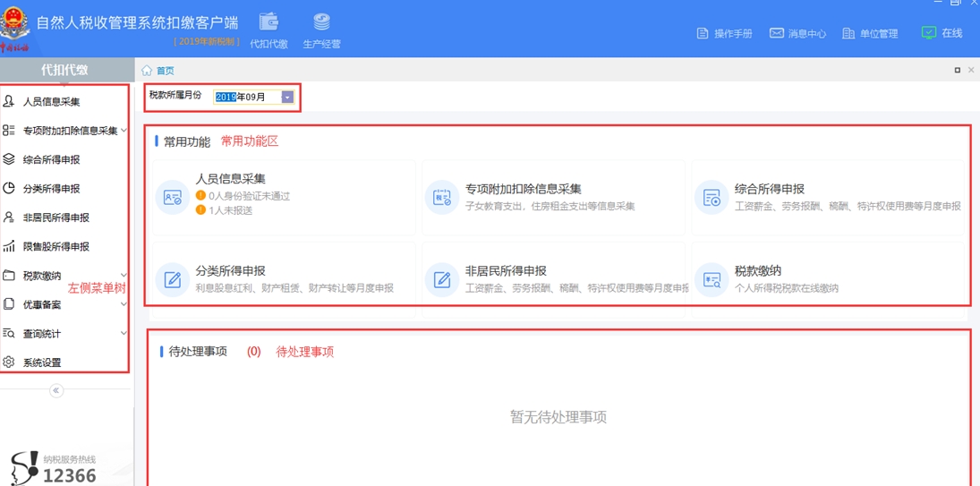Click the 12366 hotline number
Viewport: 980px width, 486px height.
70,476
